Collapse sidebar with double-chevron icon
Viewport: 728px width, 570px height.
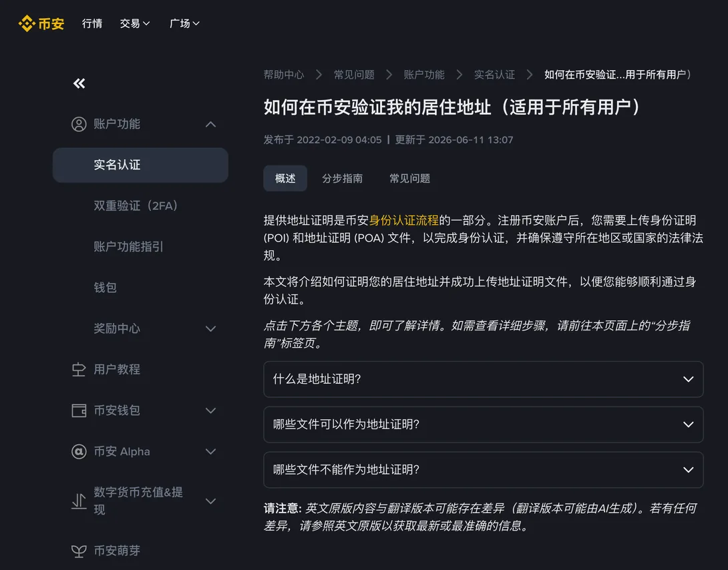click(79, 83)
